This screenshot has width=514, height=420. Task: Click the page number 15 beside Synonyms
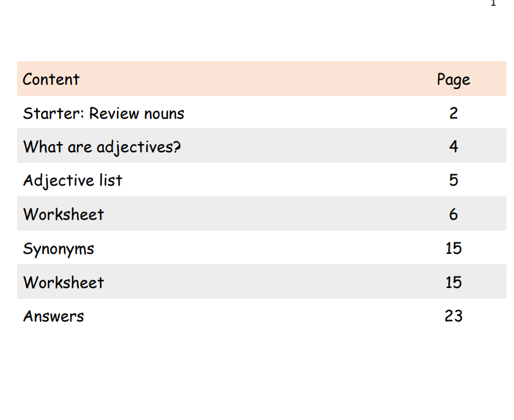[x=453, y=248]
